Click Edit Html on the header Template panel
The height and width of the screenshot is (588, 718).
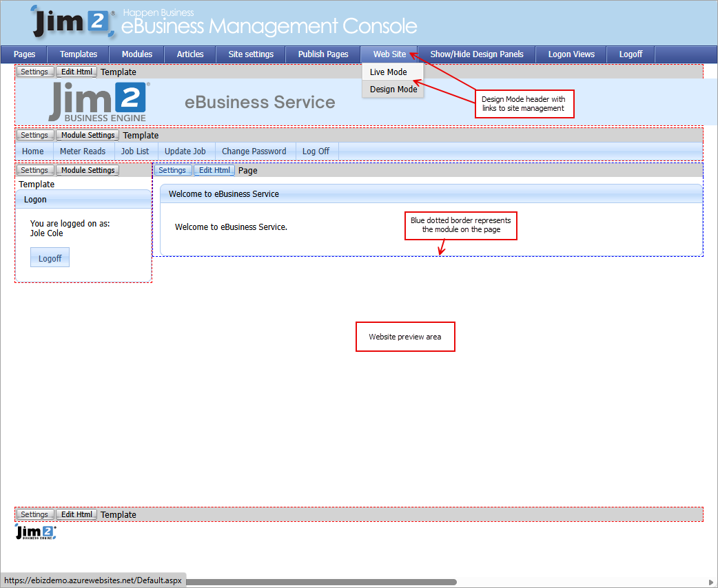point(76,72)
